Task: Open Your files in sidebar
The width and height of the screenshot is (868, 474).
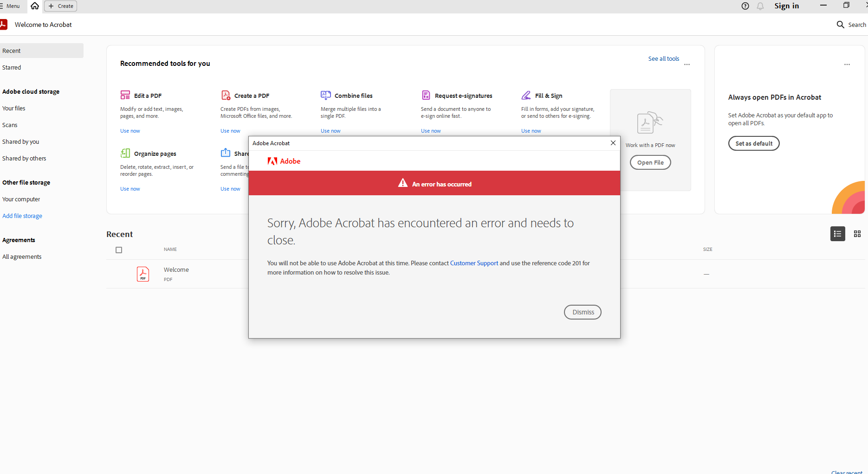Action: pos(14,108)
